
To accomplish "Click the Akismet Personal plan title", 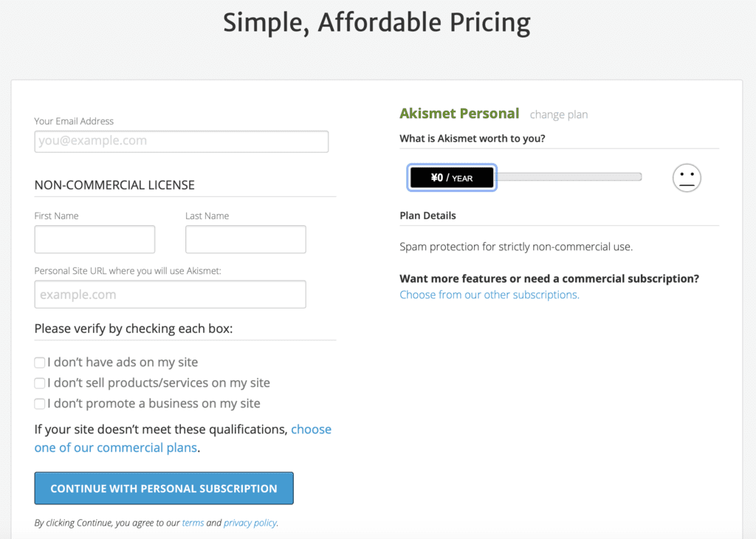I will (x=459, y=114).
